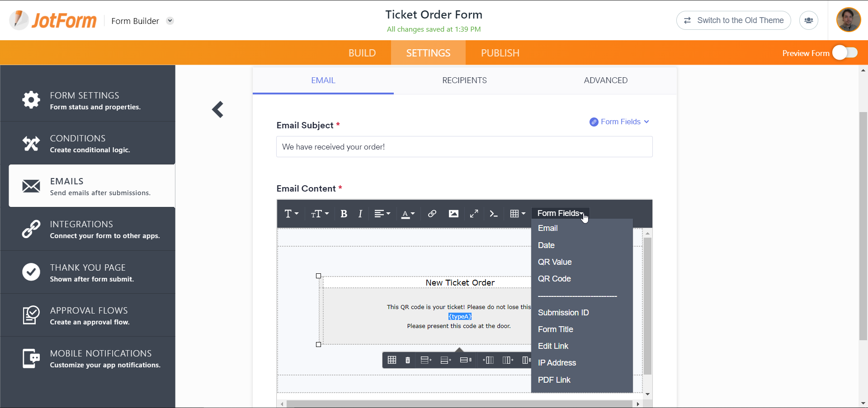
Task: Apply italic formatting in email editor
Action: (x=360, y=214)
